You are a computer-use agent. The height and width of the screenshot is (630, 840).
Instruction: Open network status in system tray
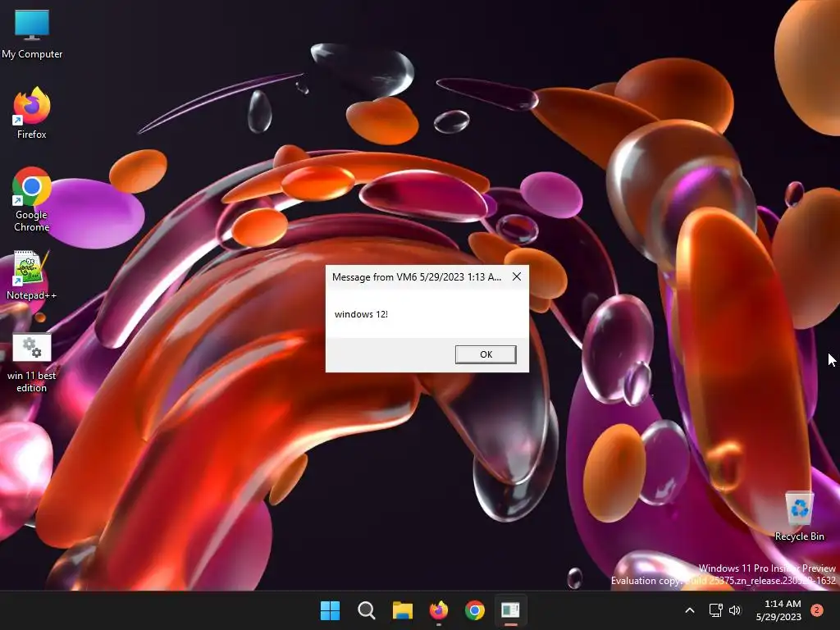tap(715, 610)
